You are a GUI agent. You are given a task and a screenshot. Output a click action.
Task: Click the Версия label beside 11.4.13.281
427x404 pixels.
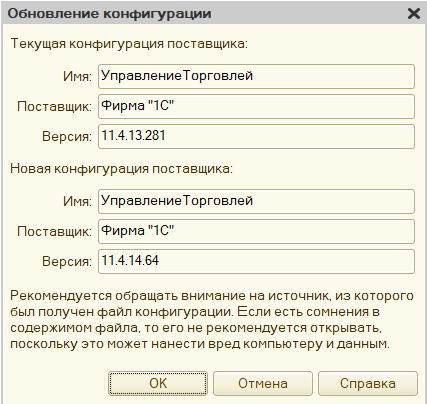coord(67,137)
